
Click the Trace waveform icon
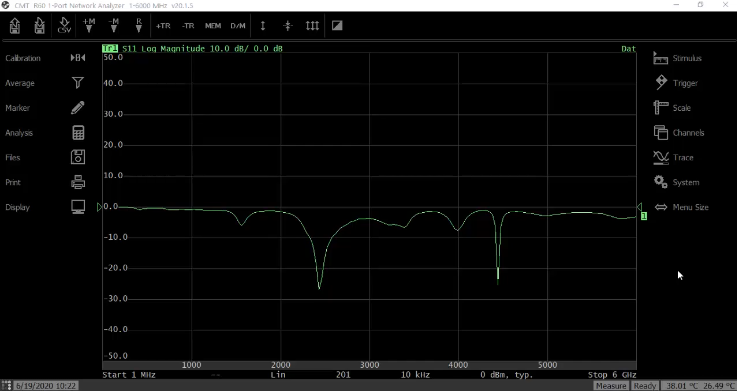pos(661,157)
